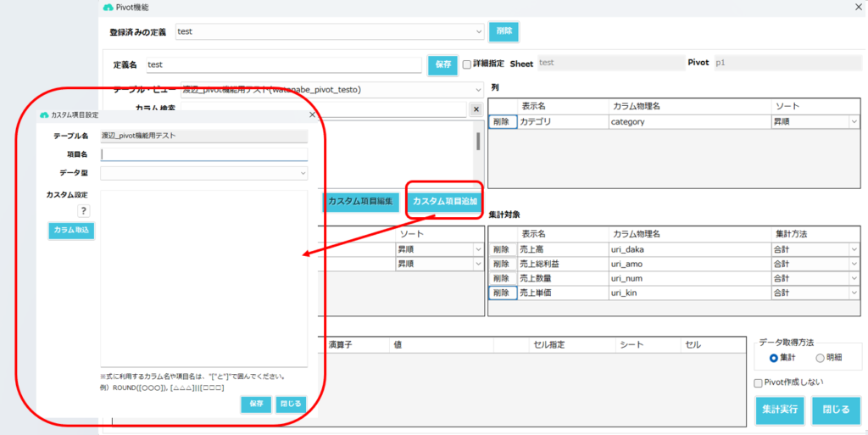Click the category physical name cell
The height and width of the screenshot is (435, 868).
(690, 122)
